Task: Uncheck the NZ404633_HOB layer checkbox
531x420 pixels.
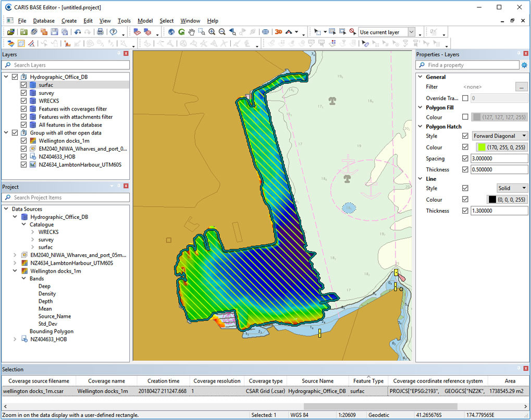Action: point(23,156)
